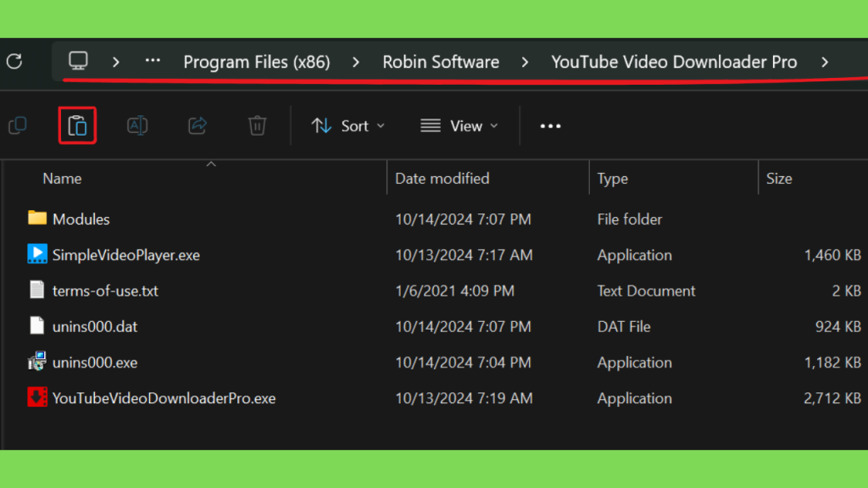Click the Text Document type cell
This screenshot has height=488, width=868.
tap(646, 291)
